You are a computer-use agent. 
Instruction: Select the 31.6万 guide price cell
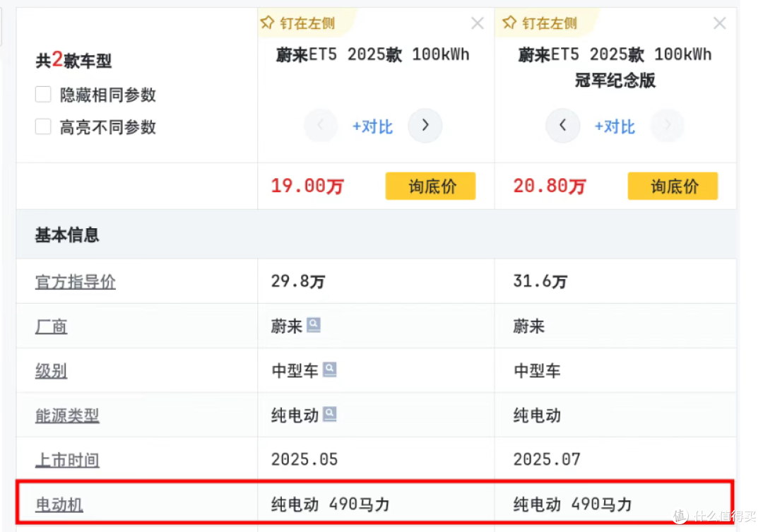(x=615, y=281)
